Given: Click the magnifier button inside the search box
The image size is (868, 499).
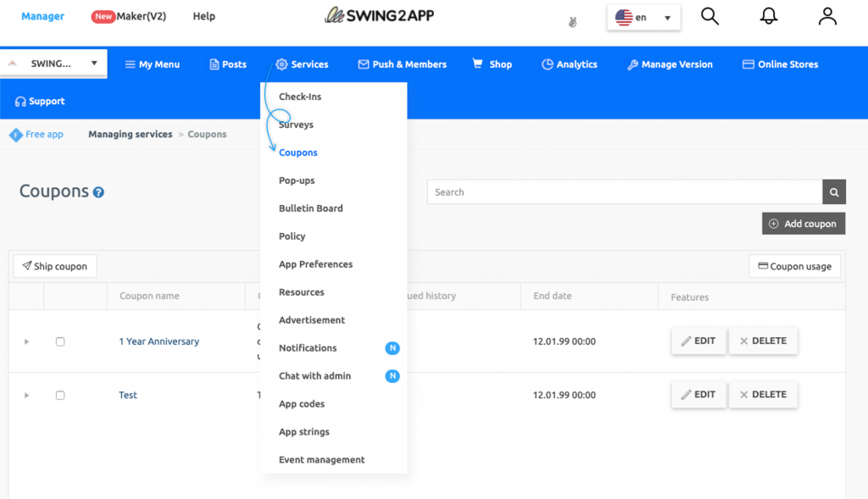Looking at the screenshot, I should (x=834, y=191).
